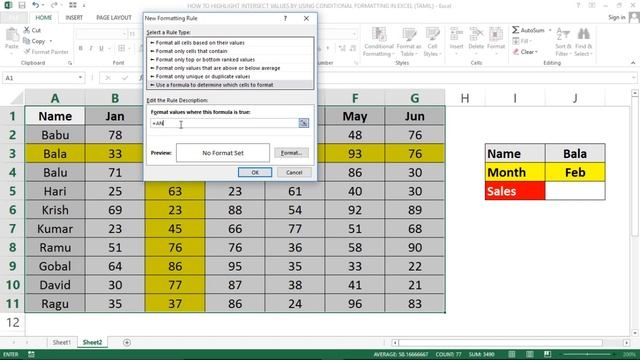Screen dimensions: 640x360
Task: Select row 5 header
Action: click(12, 191)
